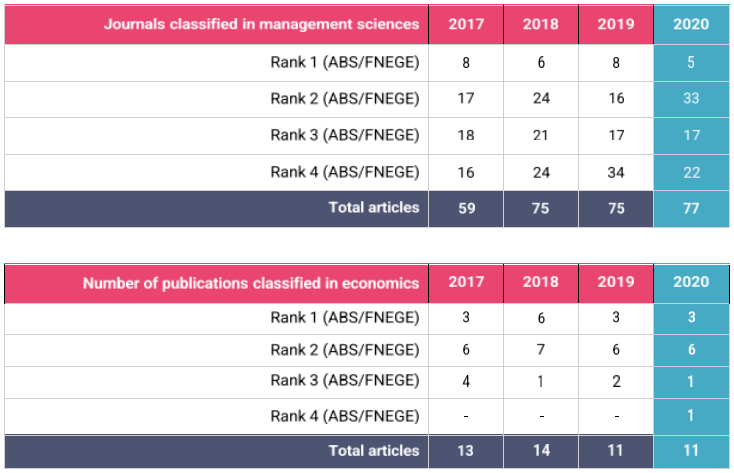Screen dimensions: 734x473
Task: Select the 2017 header in management sciences table
Action: point(466,24)
